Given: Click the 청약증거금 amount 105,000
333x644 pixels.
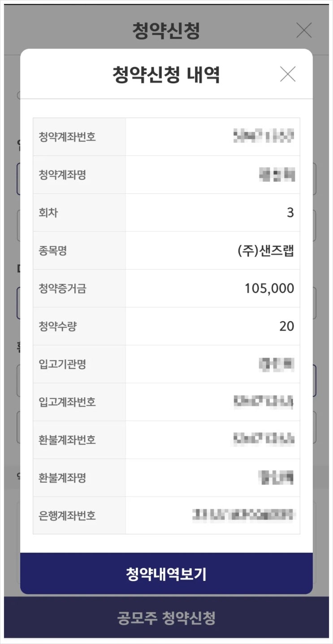Looking at the screenshot, I should point(269,288).
